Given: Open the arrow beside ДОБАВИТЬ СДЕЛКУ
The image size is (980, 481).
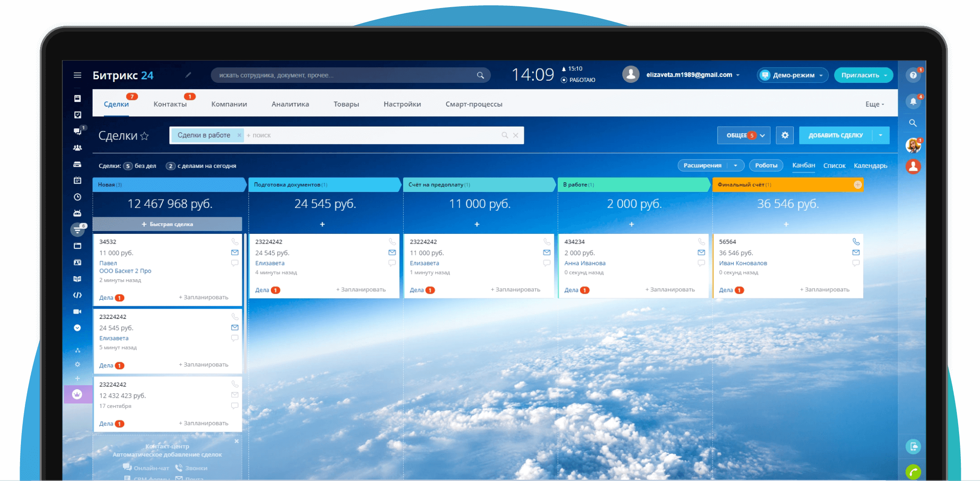Looking at the screenshot, I should [x=880, y=135].
